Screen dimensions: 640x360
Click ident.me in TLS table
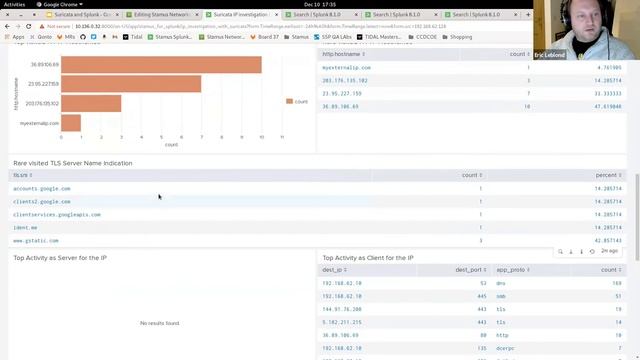click(x=25, y=228)
